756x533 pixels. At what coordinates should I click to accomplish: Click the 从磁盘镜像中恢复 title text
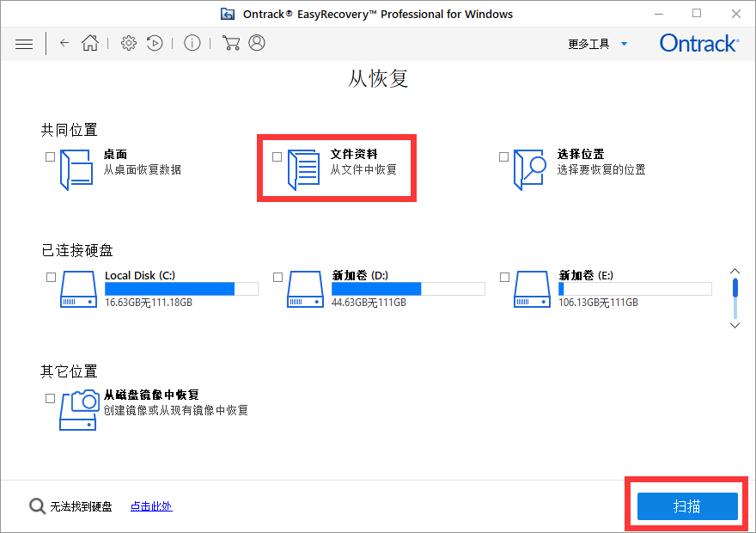pos(151,395)
